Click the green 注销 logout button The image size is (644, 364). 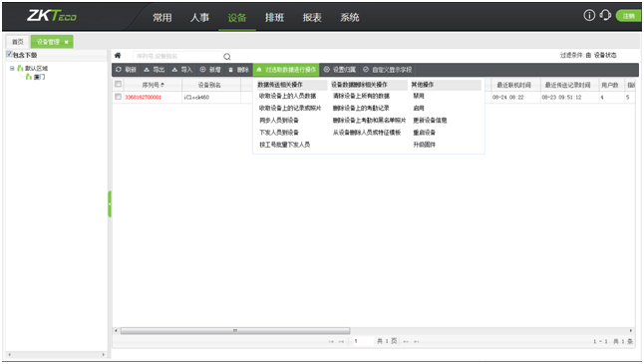[x=628, y=16]
